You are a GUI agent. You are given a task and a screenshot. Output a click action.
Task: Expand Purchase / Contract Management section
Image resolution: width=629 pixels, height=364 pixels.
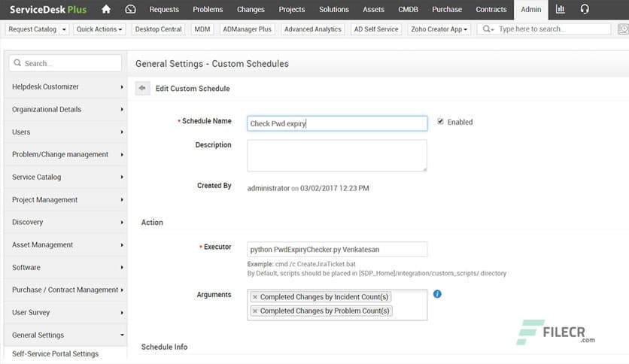pos(65,290)
